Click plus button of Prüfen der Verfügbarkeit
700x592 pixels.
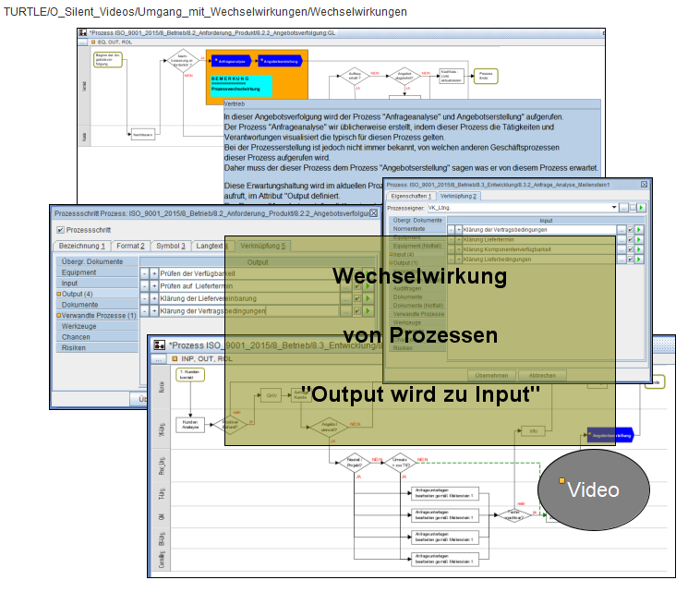pos(154,273)
